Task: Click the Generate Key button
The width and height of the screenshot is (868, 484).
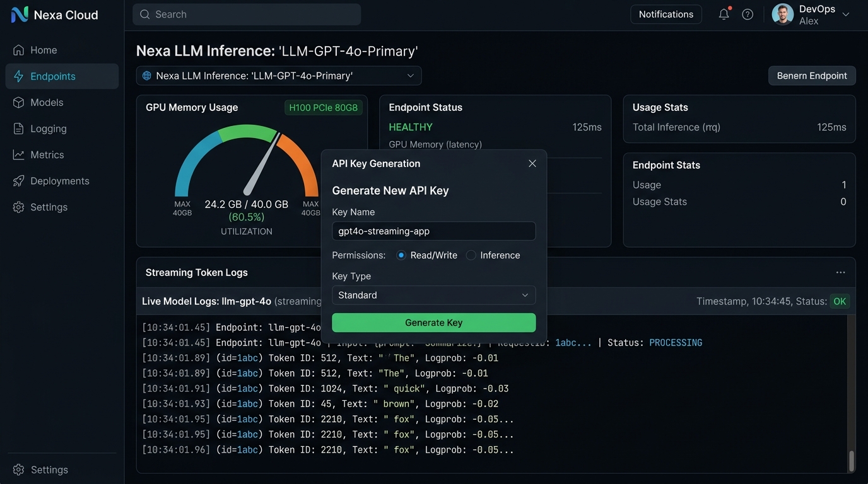Action: (434, 323)
